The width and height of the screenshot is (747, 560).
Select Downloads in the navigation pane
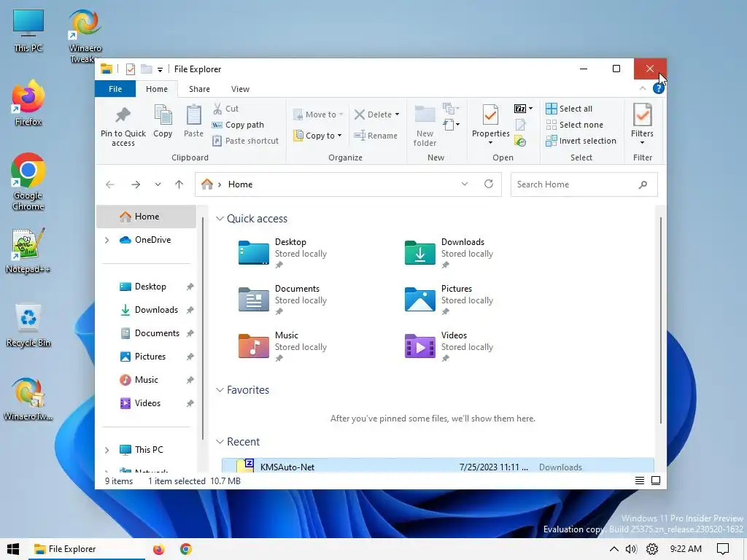[x=149, y=310]
